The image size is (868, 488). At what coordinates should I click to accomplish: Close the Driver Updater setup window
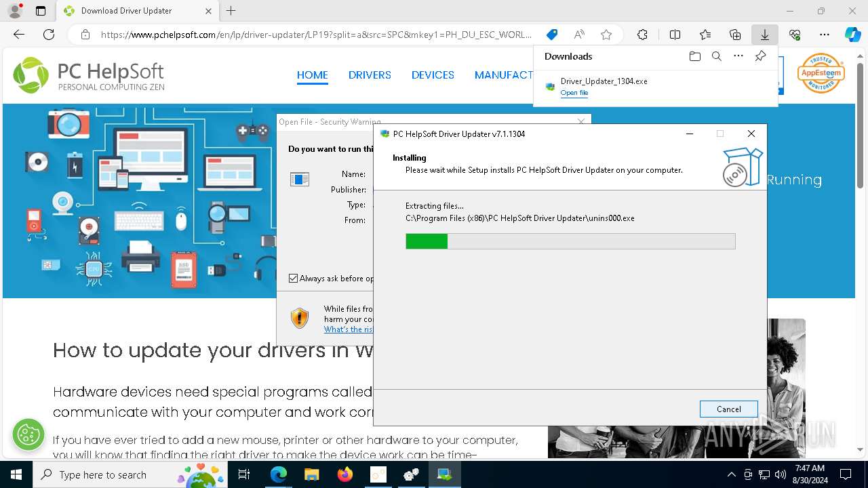click(751, 134)
